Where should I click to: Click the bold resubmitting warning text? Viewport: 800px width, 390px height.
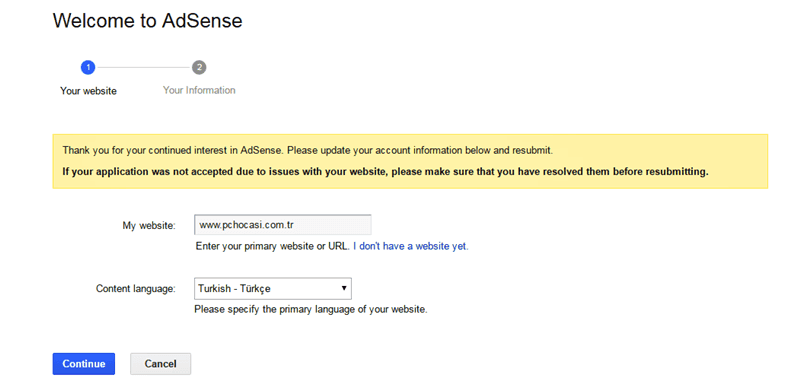coord(386,172)
